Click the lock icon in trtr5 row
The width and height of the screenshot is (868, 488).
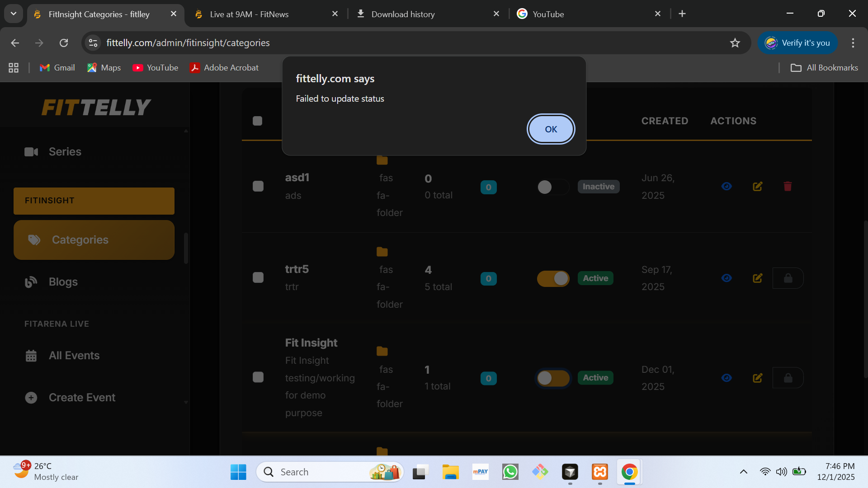click(788, 278)
